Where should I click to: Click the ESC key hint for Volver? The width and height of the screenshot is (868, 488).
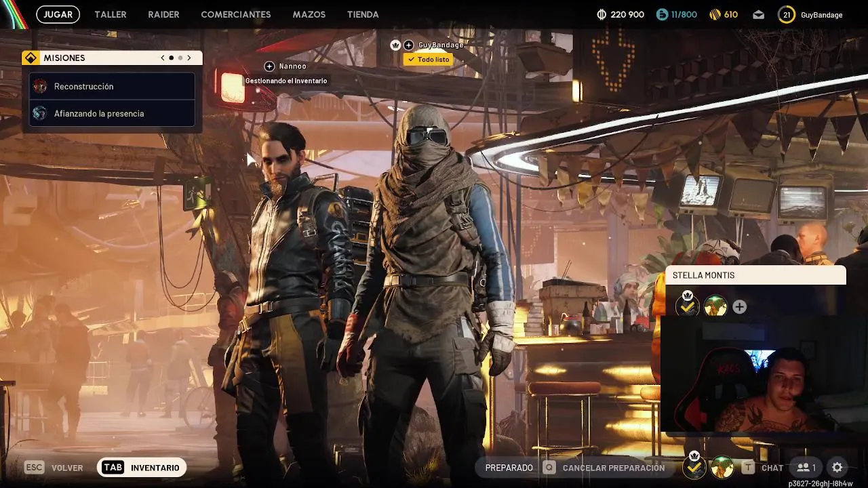(x=34, y=468)
